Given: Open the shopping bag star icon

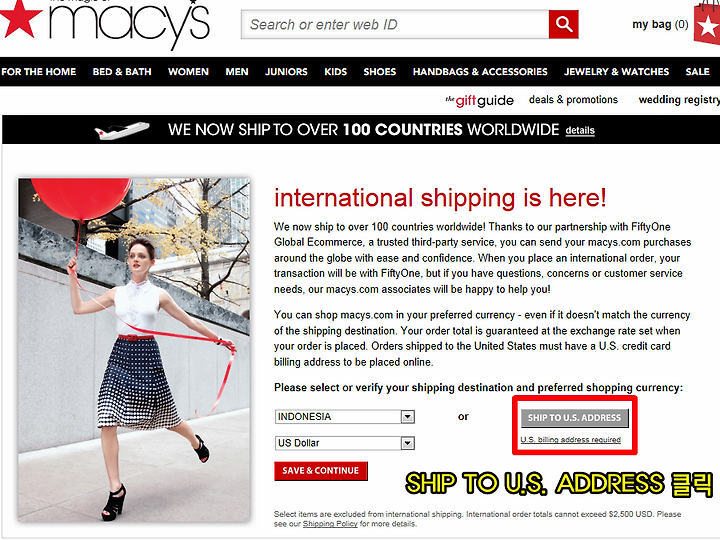Looking at the screenshot, I should click(x=708, y=23).
